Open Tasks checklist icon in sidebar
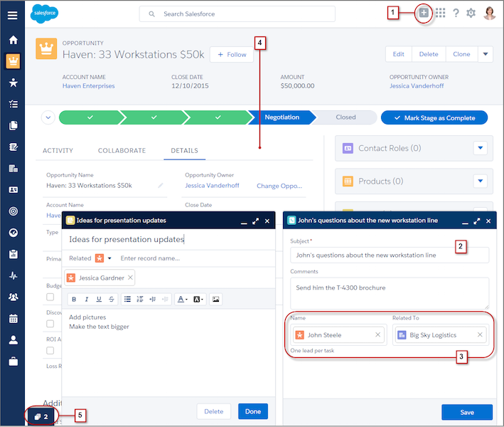 14,104
